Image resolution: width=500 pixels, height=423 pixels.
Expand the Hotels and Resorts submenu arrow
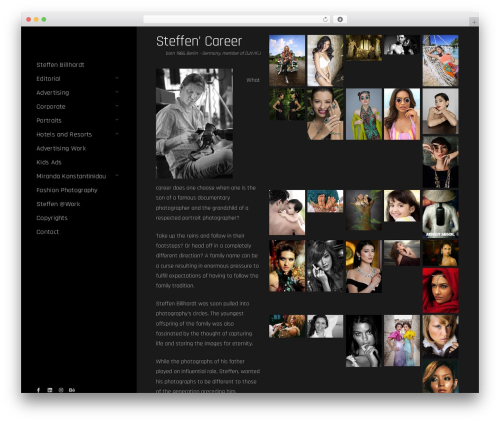point(117,134)
